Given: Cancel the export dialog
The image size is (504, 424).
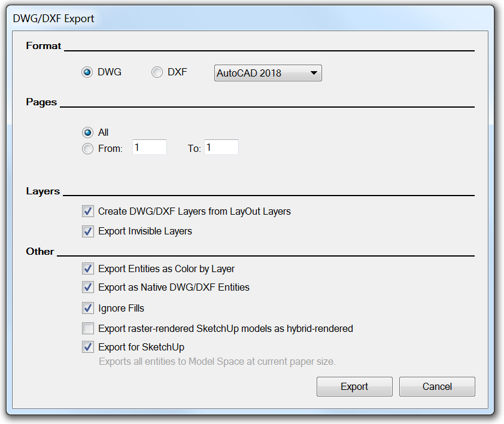Looking at the screenshot, I should point(437,387).
